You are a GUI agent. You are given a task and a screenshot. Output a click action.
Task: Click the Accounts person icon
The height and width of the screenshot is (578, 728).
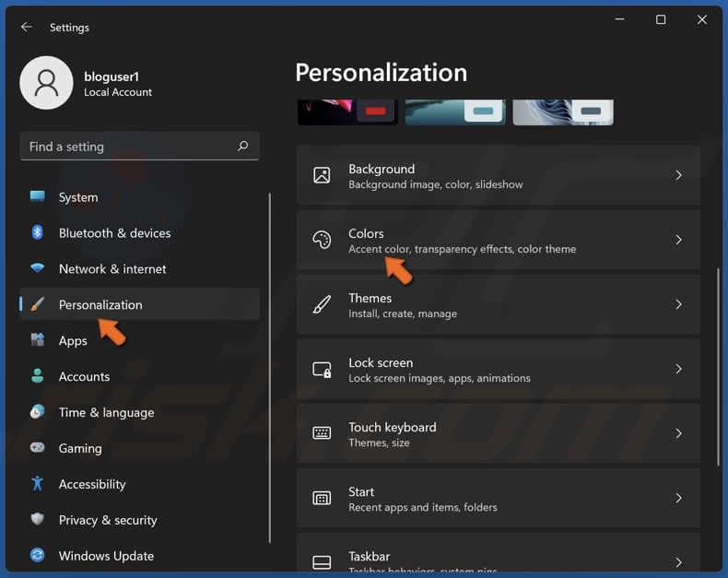[x=37, y=376]
